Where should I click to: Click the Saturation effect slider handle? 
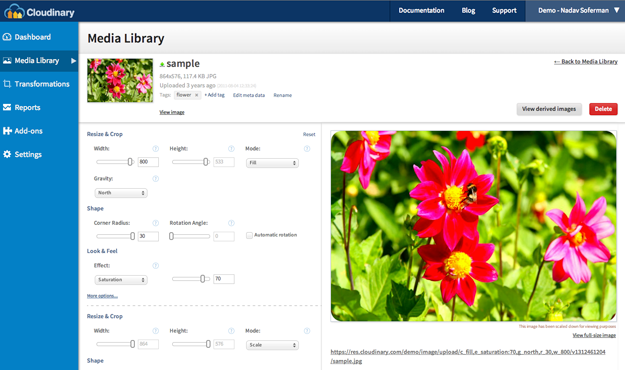tap(202, 279)
